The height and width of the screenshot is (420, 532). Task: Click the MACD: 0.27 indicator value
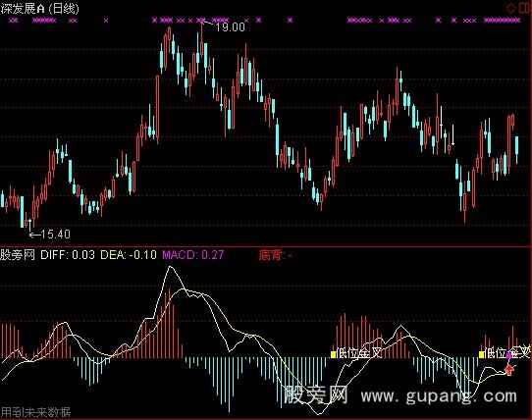[x=193, y=254]
